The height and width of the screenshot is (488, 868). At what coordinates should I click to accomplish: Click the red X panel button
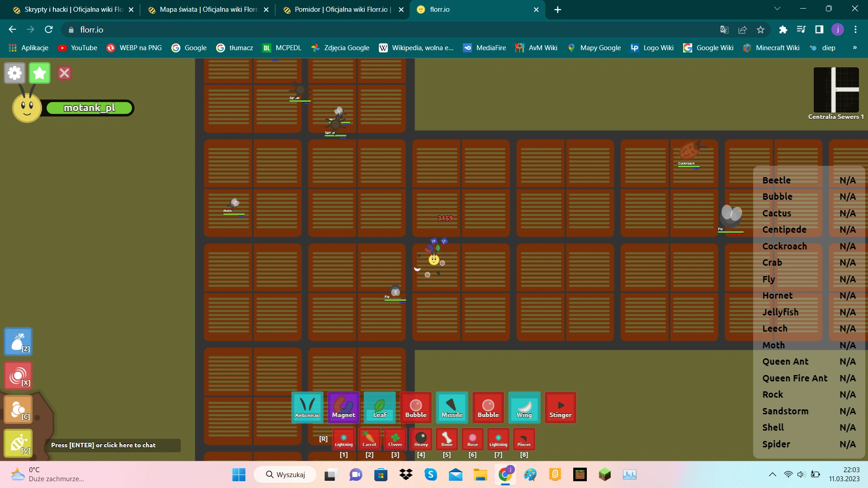click(64, 73)
